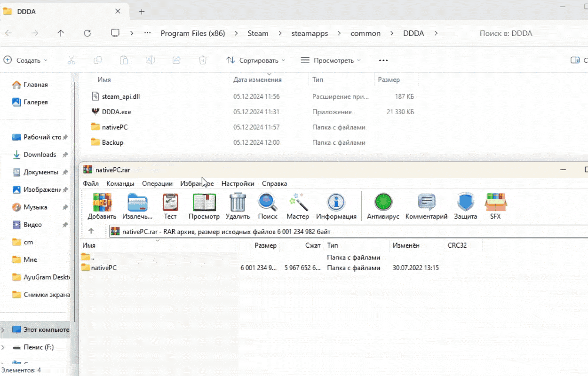The height and width of the screenshot is (376, 588).
Task: Click the Добавить icon in WinRAR toolbar
Action: click(x=102, y=206)
